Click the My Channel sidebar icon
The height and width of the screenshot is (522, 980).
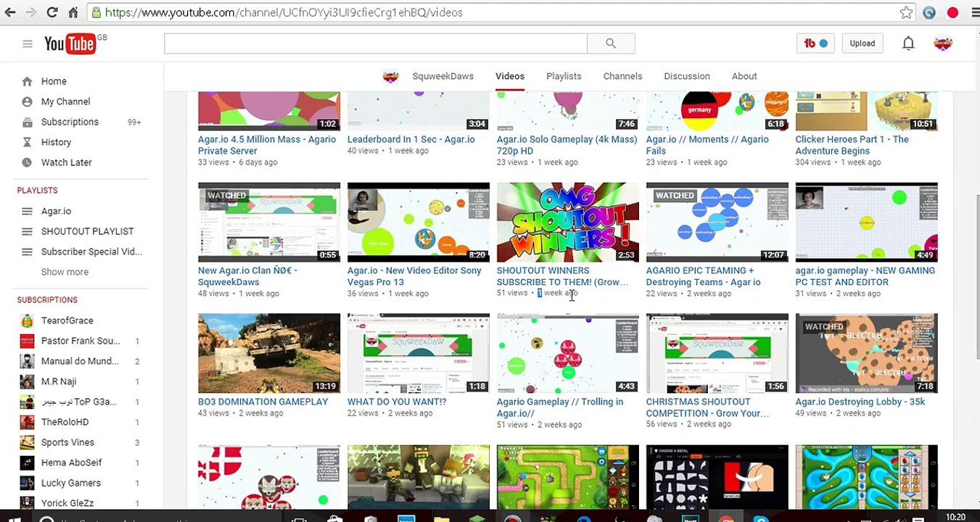pyautogui.click(x=27, y=101)
